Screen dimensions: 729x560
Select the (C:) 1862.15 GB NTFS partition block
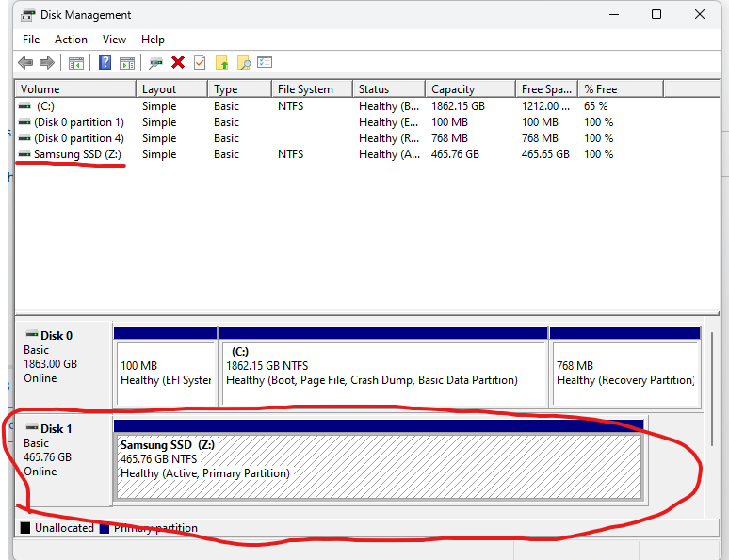(383, 367)
